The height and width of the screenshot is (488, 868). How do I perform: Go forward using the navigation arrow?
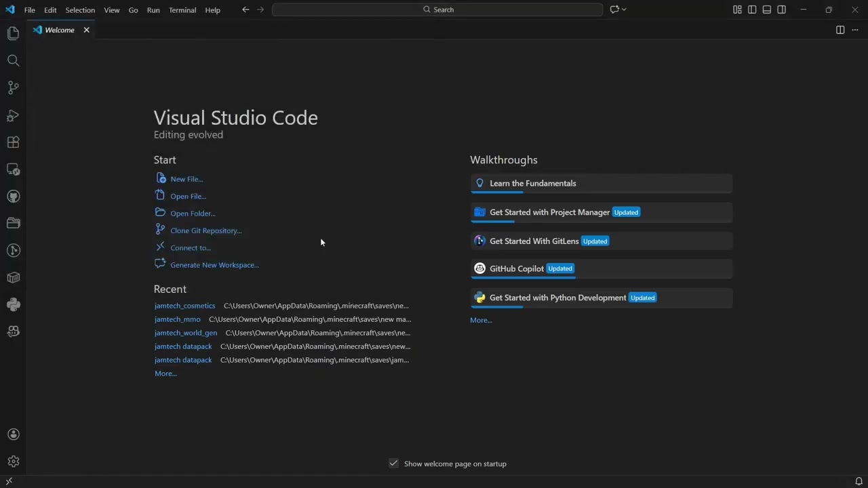tap(260, 9)
